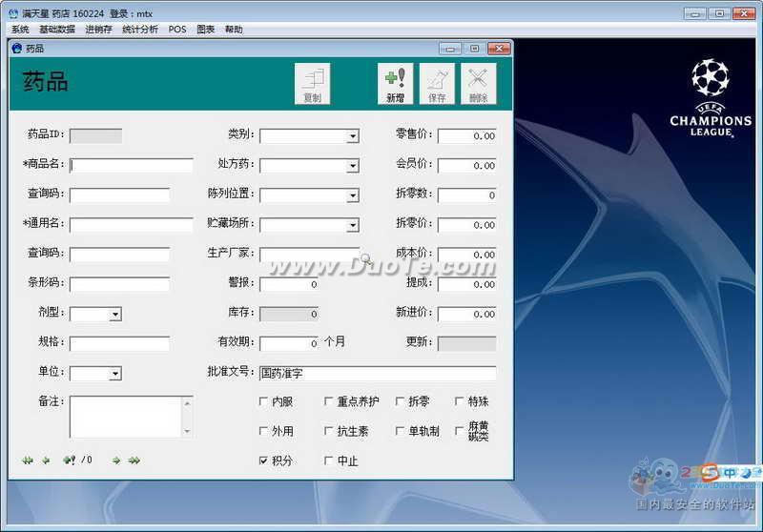Click the new-record navigator icon
Viewport: 763px width, 532px height.
tap(69, 460)
